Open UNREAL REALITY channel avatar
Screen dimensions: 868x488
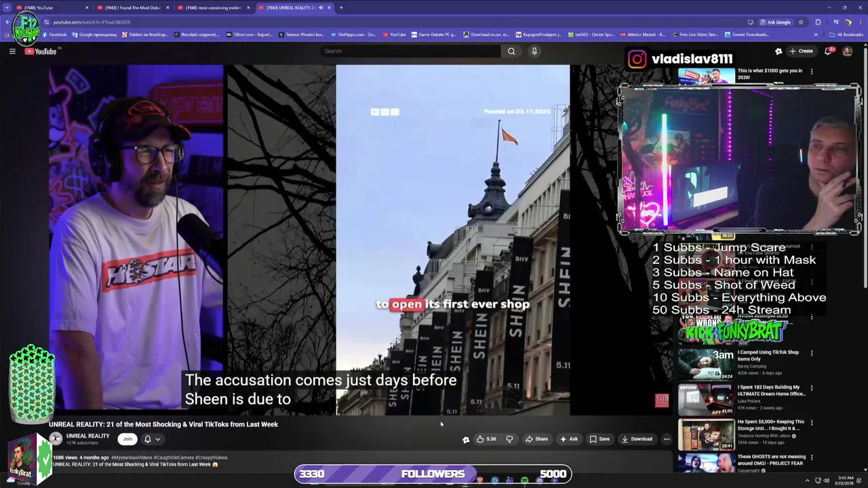tap(56, 439)
